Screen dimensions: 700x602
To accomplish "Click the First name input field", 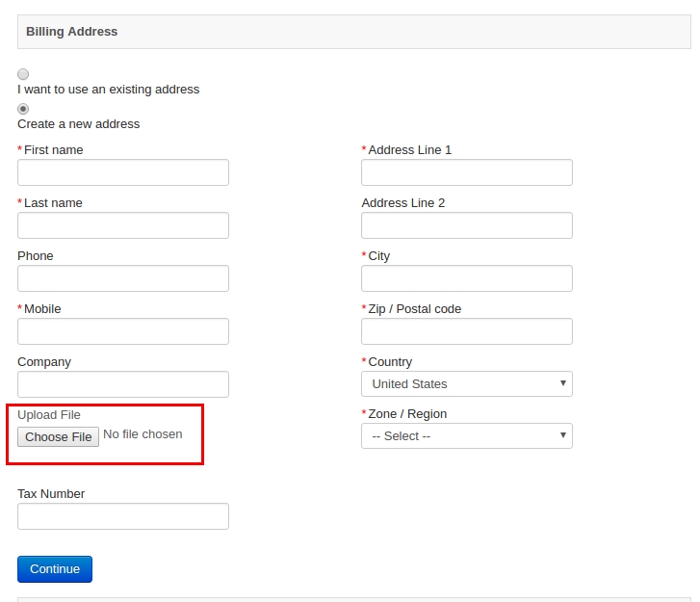I will [123, 172].
